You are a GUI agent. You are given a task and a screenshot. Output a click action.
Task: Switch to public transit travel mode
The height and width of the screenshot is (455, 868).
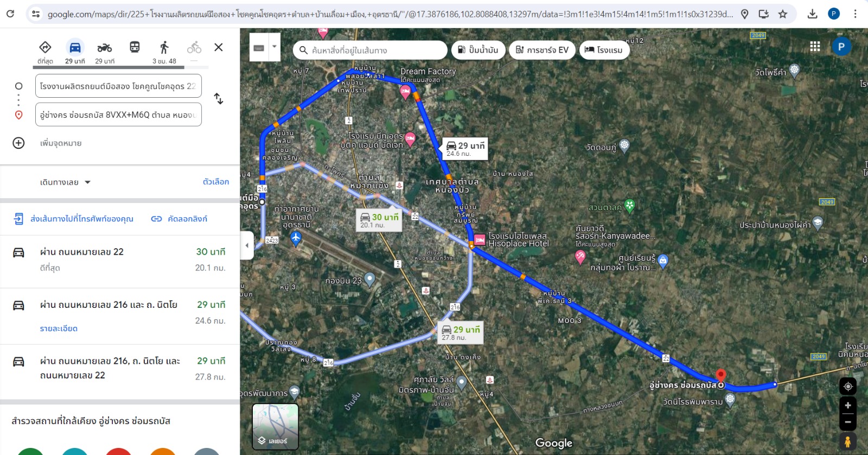click(135, 48)
